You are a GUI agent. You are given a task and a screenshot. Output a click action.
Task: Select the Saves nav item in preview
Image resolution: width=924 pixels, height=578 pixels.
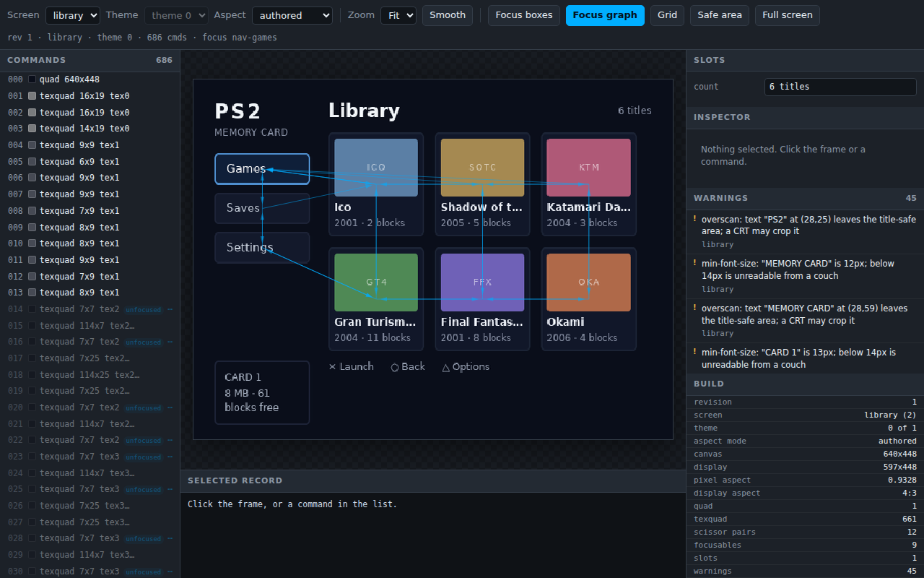[262, 208]
